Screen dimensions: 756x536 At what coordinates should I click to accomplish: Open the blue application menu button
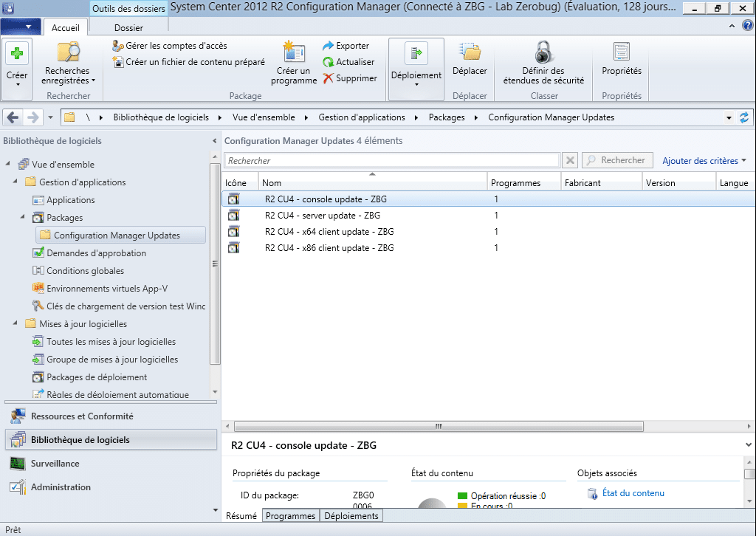[20, 26]
